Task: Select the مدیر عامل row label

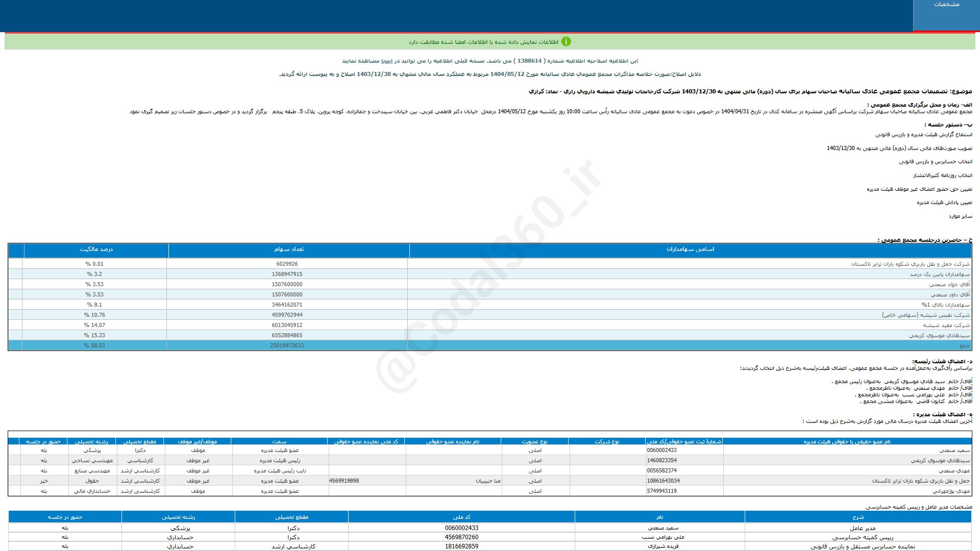Action: tap(863, 529)
